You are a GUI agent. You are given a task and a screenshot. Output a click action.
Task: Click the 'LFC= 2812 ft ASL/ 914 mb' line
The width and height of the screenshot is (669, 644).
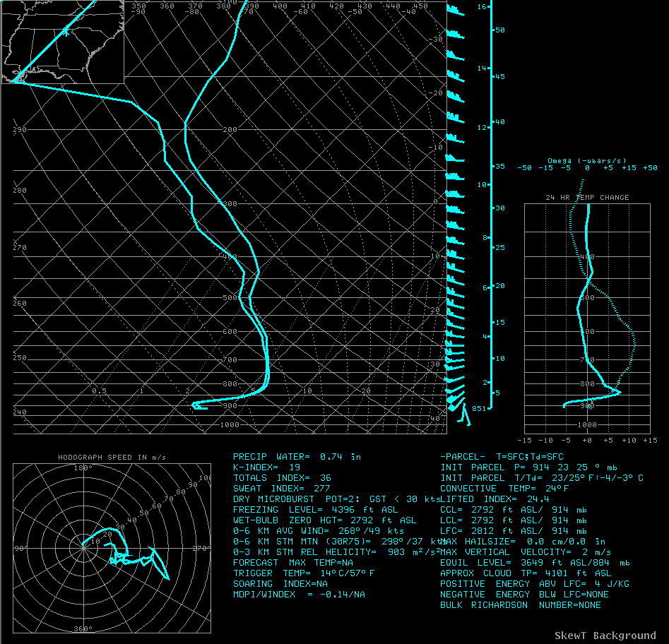coord(514,531)
